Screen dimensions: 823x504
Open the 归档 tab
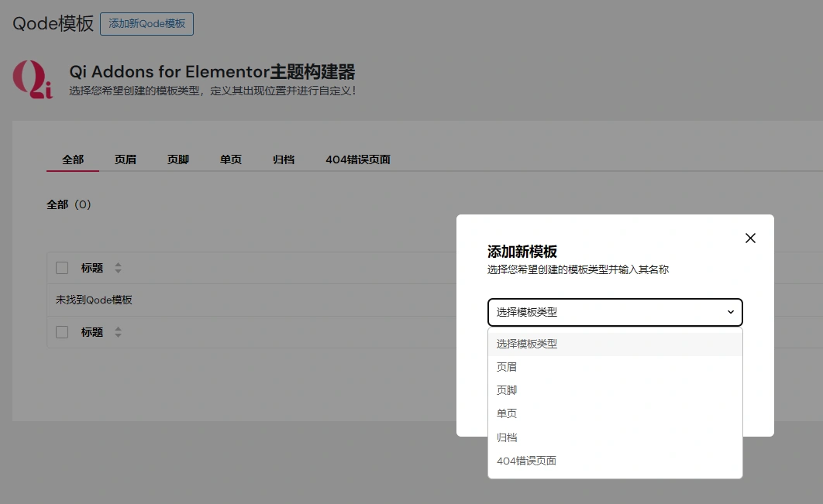coord(283,159)
